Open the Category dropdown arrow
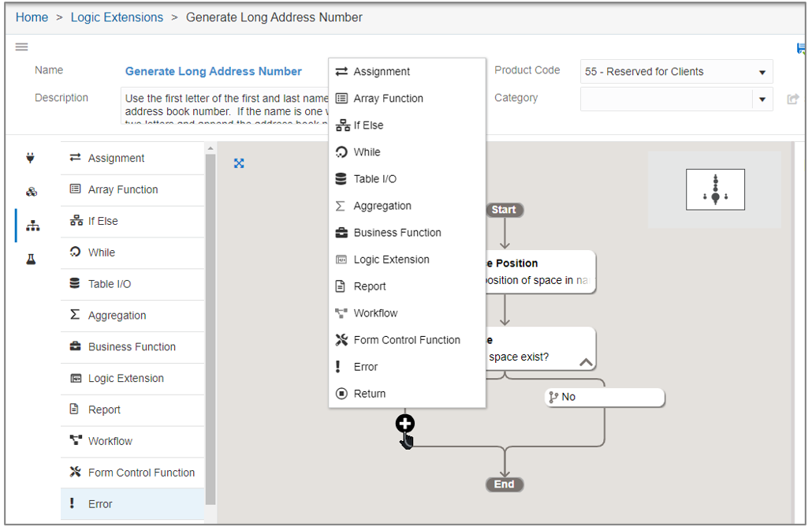812x531 pixels. 763,99
